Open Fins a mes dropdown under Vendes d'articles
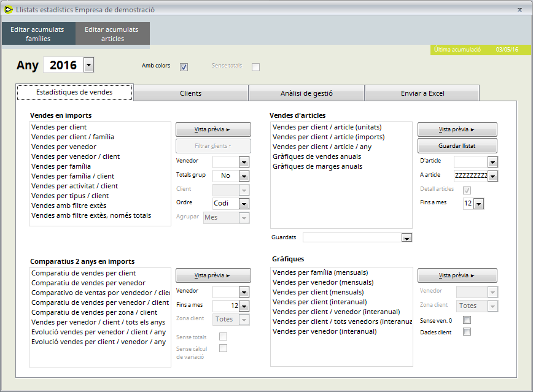Screen dimensions: 533x392 [x=478, y=204]
